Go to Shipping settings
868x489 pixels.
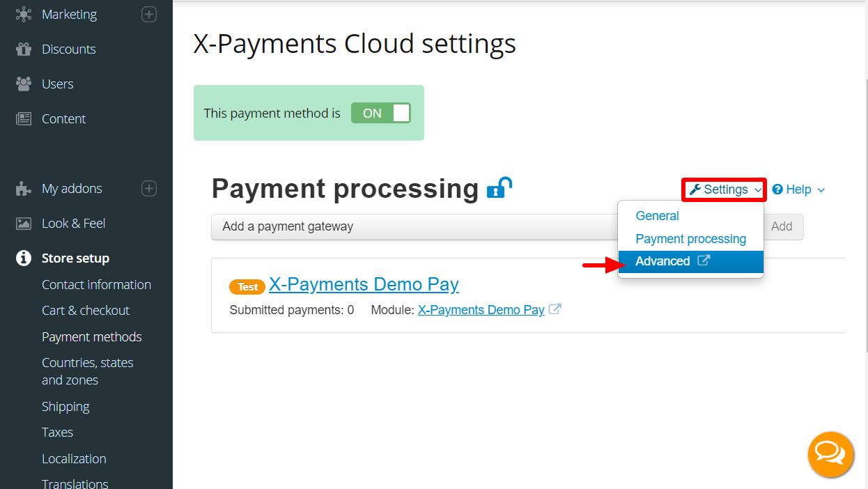65,406
